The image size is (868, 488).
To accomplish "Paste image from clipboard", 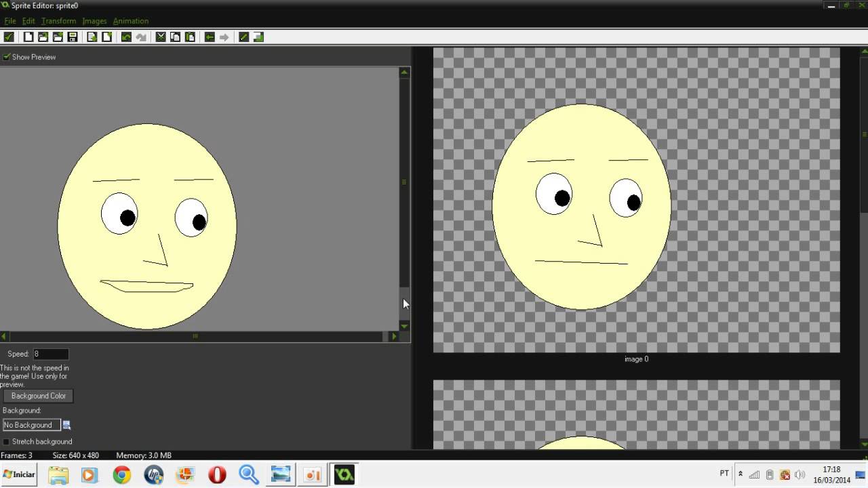I will pyautogui.click(x=190, y=37).
